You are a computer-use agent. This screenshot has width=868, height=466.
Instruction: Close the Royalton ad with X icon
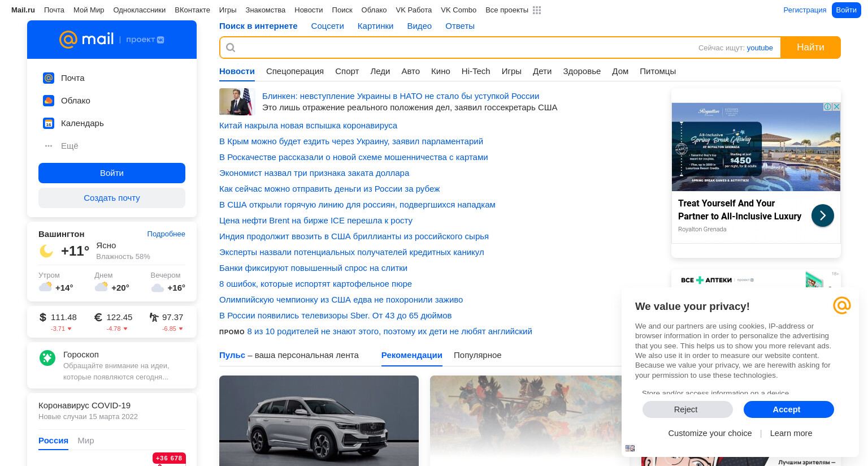pos(836,106)
